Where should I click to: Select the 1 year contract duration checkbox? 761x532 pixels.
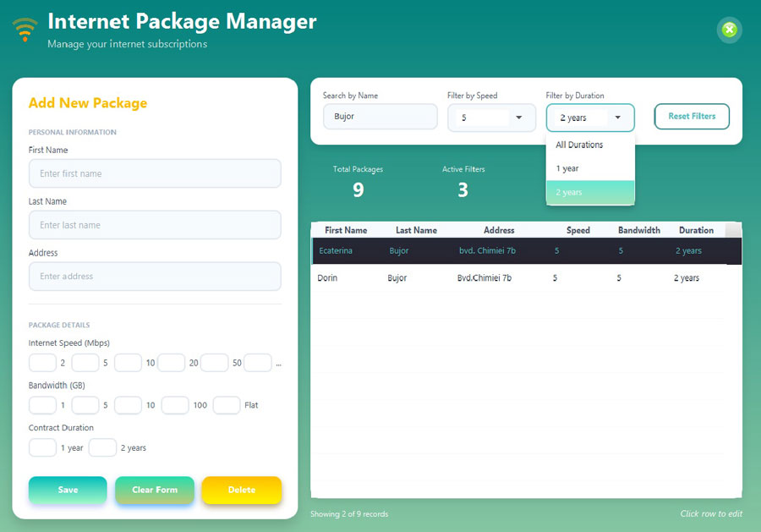pos(42,447)
